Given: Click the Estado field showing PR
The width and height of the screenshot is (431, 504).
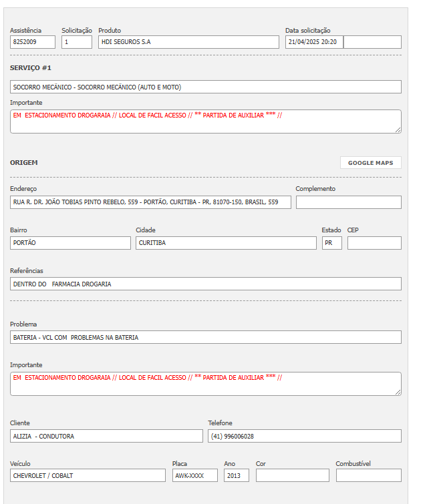Looking at the screenshot, I should [x=331, y=243].
